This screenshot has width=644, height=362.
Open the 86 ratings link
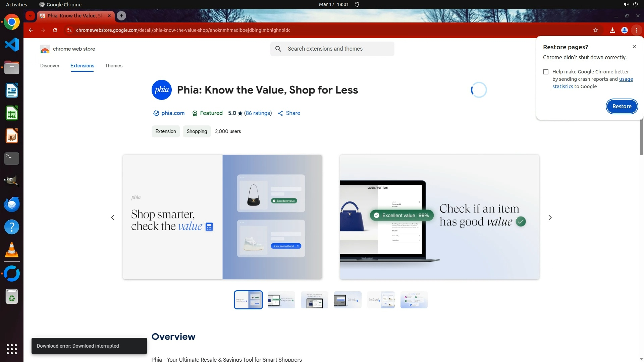tap(258, 113)
